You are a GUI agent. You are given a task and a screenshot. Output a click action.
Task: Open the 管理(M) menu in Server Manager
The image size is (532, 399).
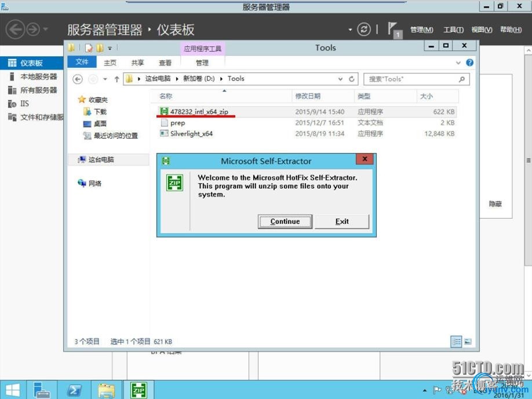click(x=421, y=30)
